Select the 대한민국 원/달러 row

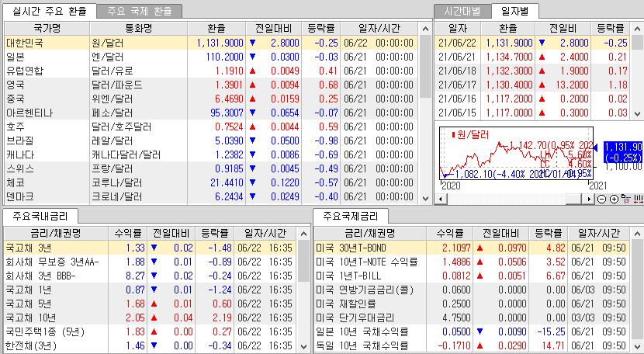tap(212, 43)
